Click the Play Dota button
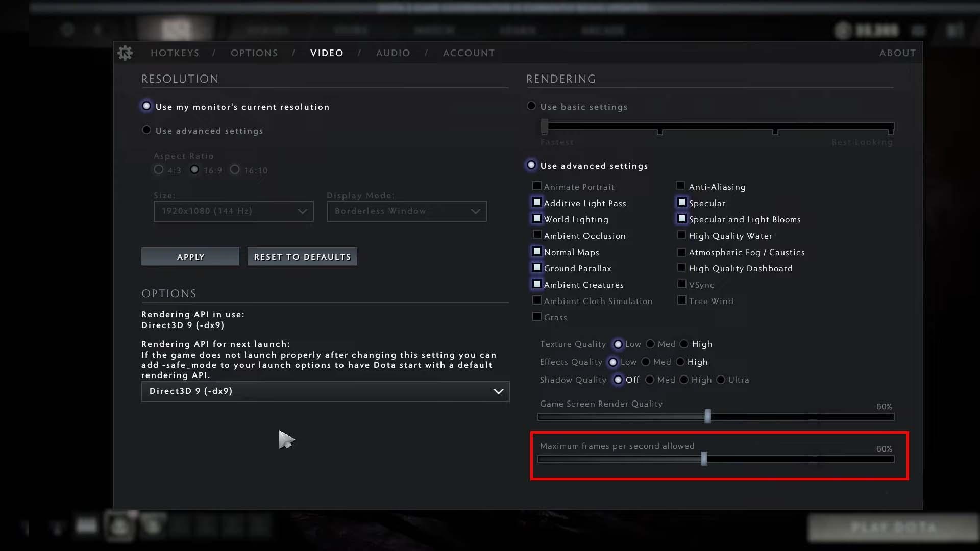Screen dimensions: 980x551 coord(893,528)
